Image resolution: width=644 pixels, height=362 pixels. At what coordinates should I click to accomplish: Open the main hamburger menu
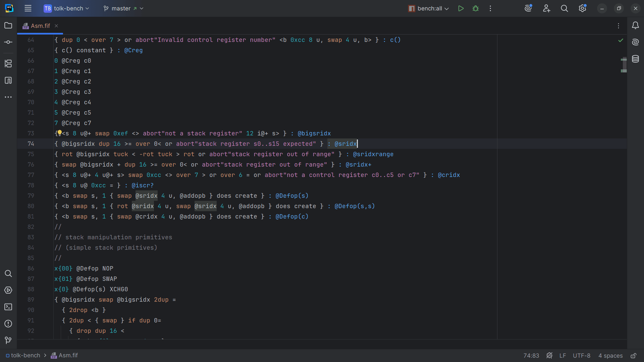[x=28, y=8]
